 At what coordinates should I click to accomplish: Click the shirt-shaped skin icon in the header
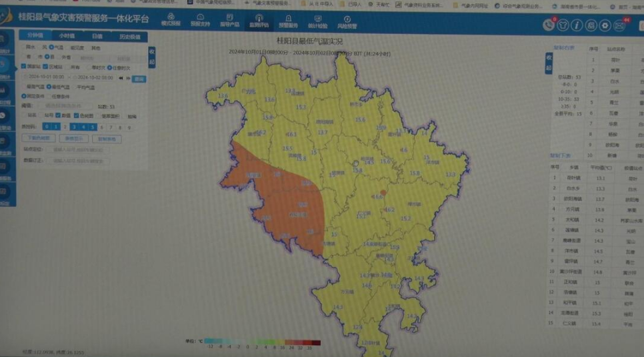coord(561,25)
